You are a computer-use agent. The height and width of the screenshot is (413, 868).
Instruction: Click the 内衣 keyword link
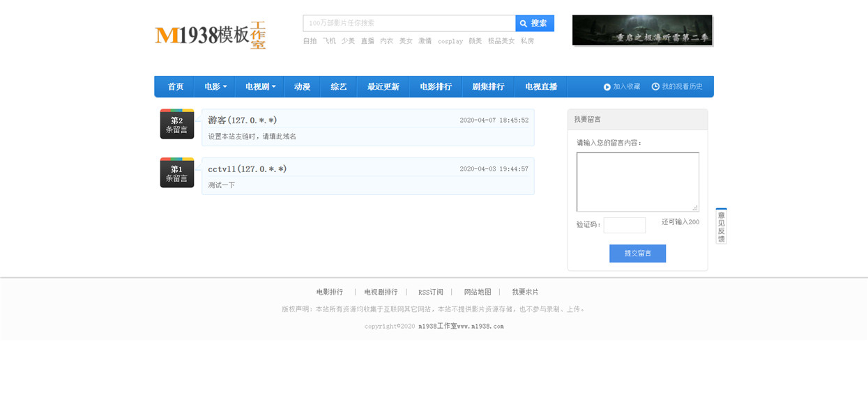[386, 41]
